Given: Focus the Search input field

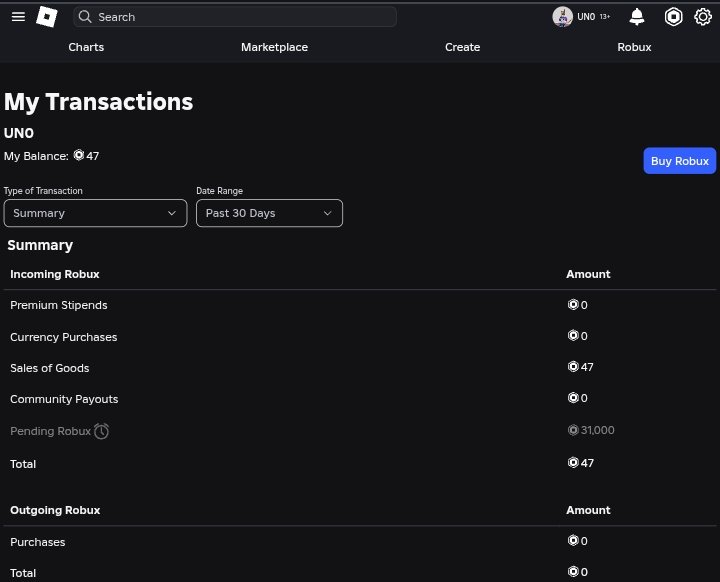Looking at the screenshot, I should pos(235,17).
